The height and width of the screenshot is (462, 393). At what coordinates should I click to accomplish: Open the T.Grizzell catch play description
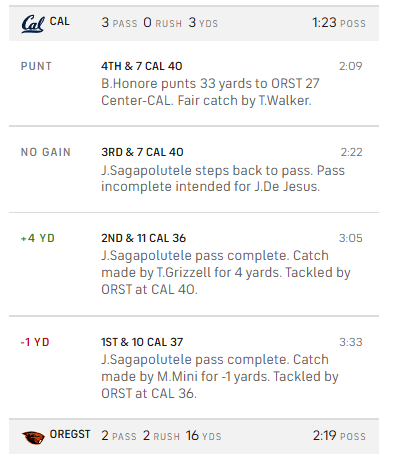226,272
